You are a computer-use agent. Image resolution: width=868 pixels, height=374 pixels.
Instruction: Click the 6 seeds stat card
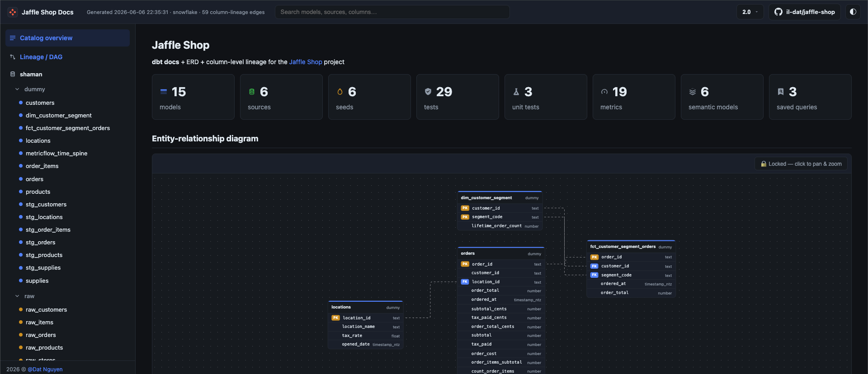click(369, 97)
